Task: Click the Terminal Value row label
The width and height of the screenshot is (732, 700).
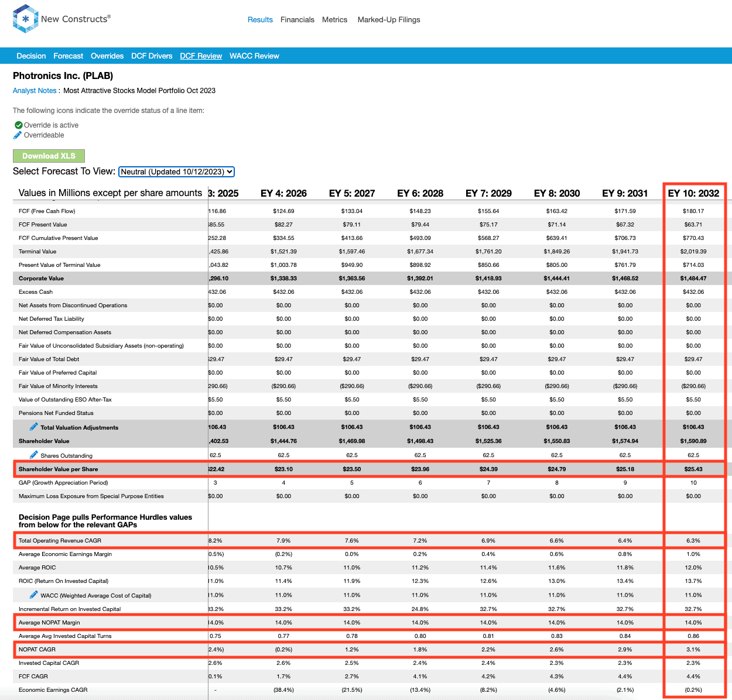Action: 37,252
